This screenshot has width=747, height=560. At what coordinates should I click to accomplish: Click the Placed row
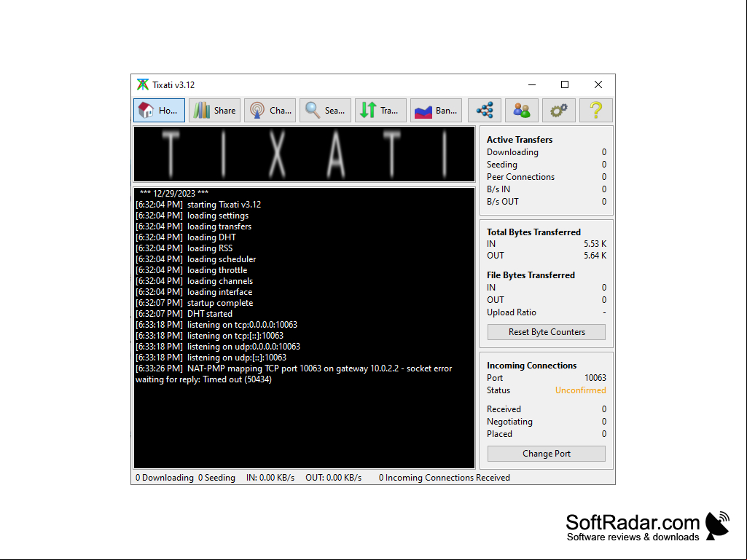pyautogui.click(x=547, y=434)
